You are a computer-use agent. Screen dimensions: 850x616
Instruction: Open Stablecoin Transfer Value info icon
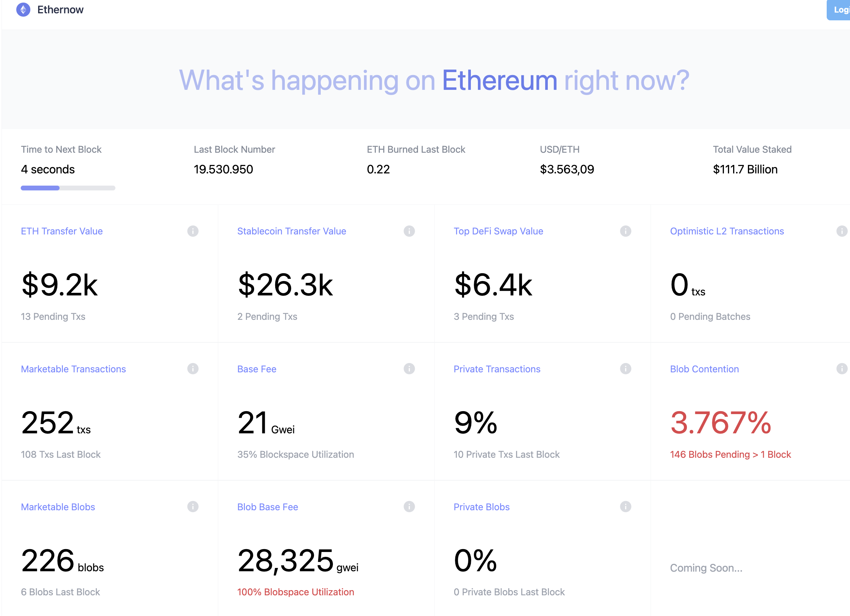point(409,231)
